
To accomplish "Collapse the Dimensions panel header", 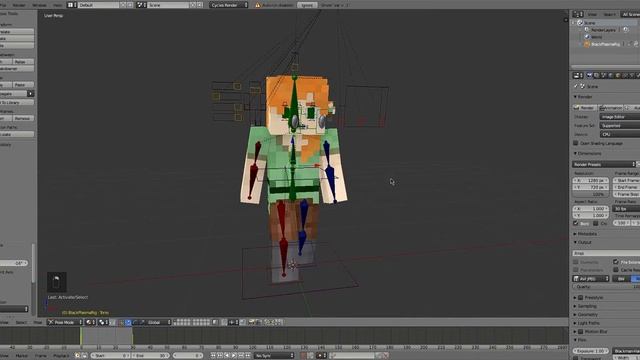I will click(588, 153).
